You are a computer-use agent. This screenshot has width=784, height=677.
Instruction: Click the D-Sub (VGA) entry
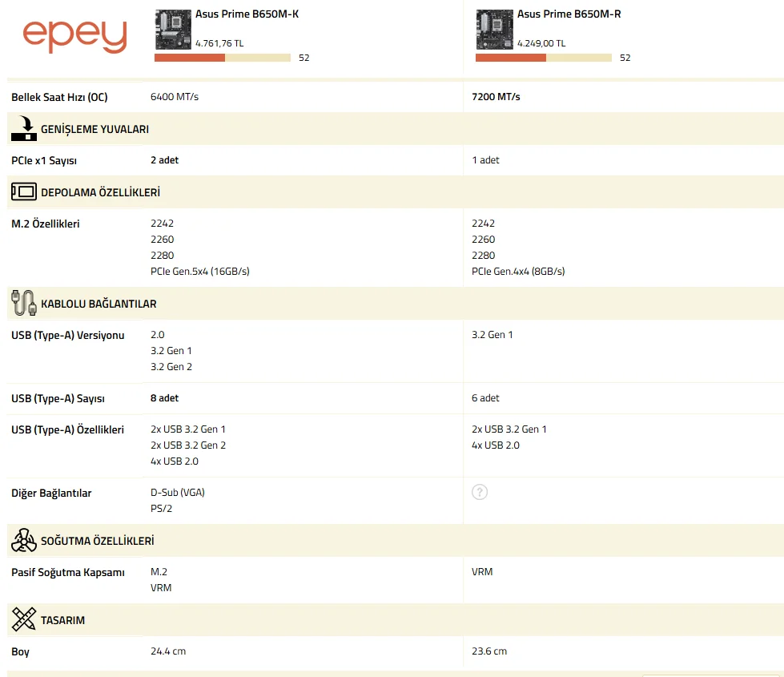tap(178, 493)
